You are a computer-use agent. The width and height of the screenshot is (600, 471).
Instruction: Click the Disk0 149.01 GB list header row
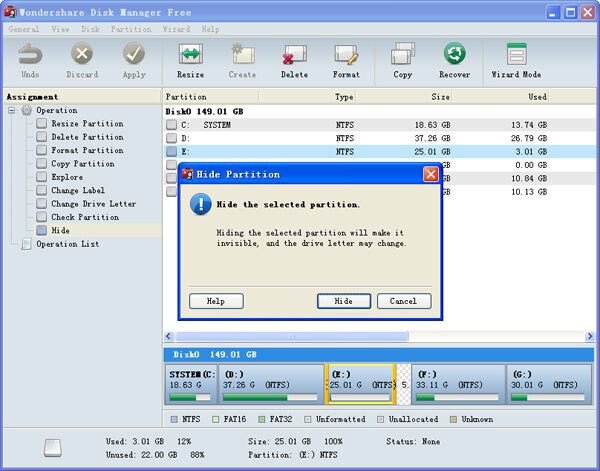(x=379, y=112)
